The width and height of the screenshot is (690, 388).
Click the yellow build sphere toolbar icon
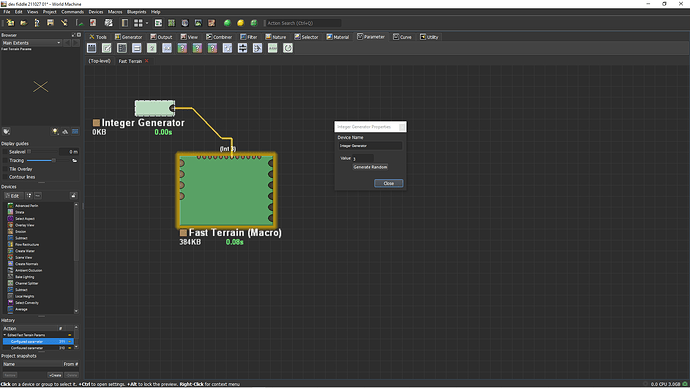pos(240,23)
